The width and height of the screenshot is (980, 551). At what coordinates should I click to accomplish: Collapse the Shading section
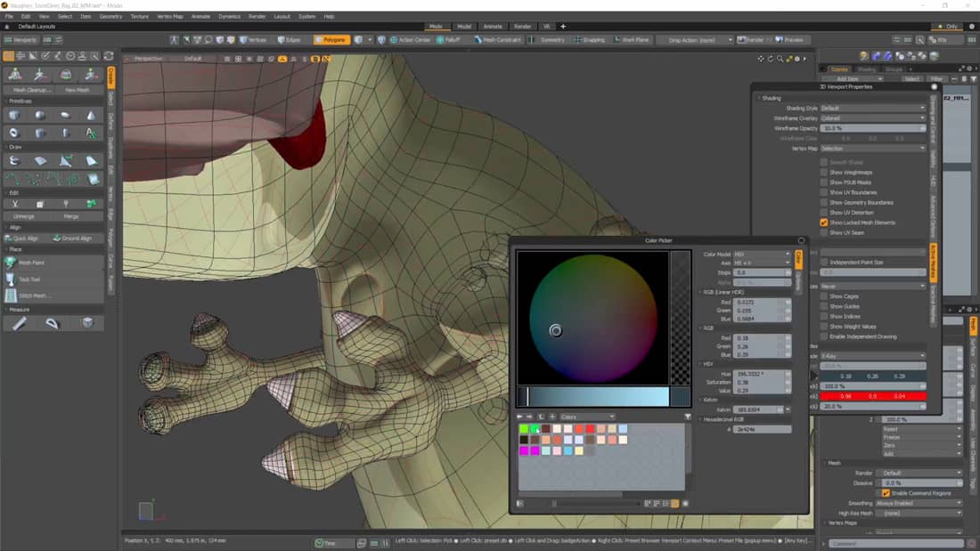[x=759, y=98]
